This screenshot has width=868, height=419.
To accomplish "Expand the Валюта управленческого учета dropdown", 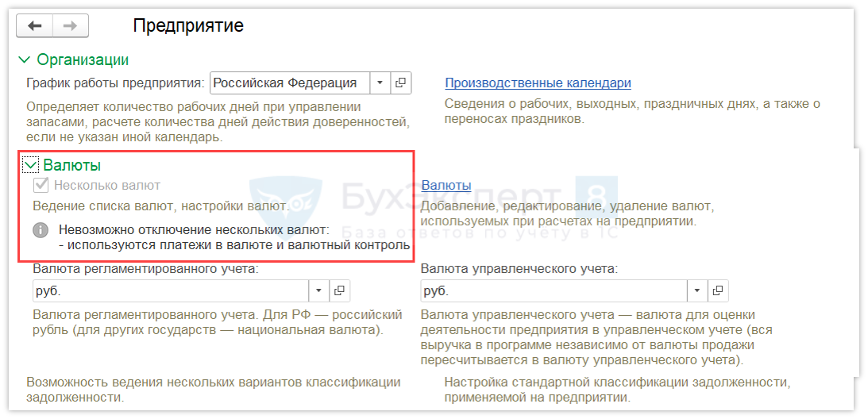I will (697, 290).
